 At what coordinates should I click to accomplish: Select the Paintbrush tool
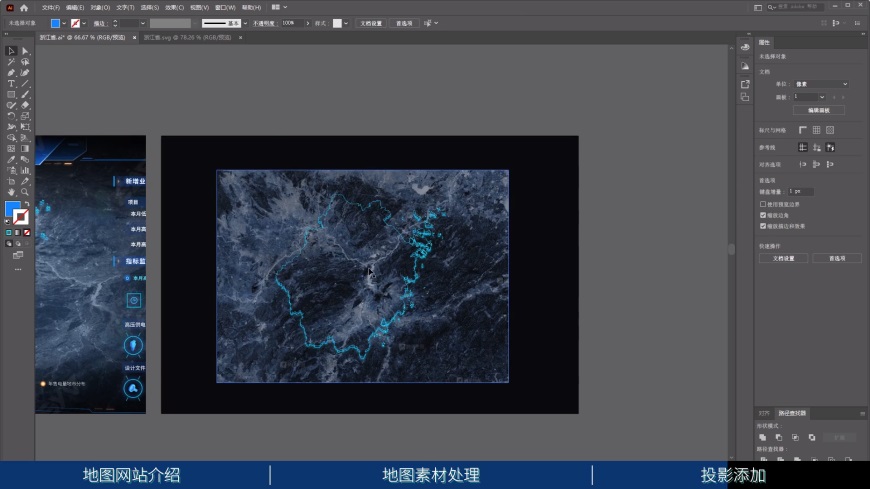[x=25, y=94]
